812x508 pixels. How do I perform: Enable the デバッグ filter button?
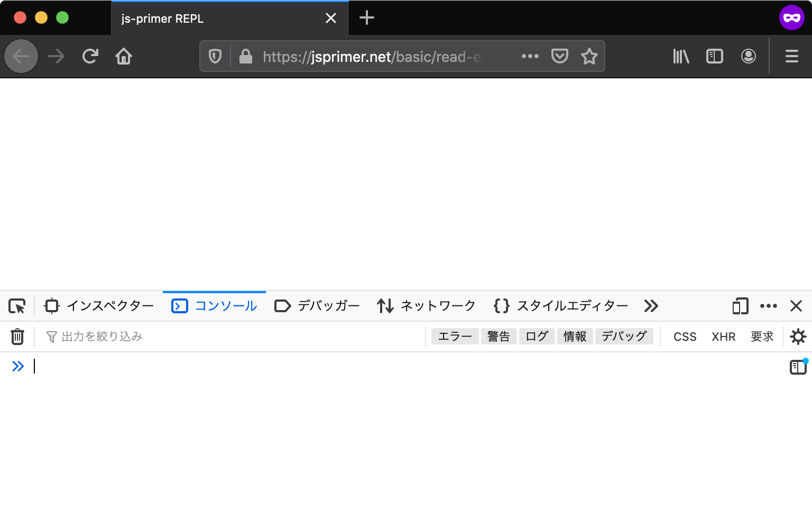pos(624,336)
